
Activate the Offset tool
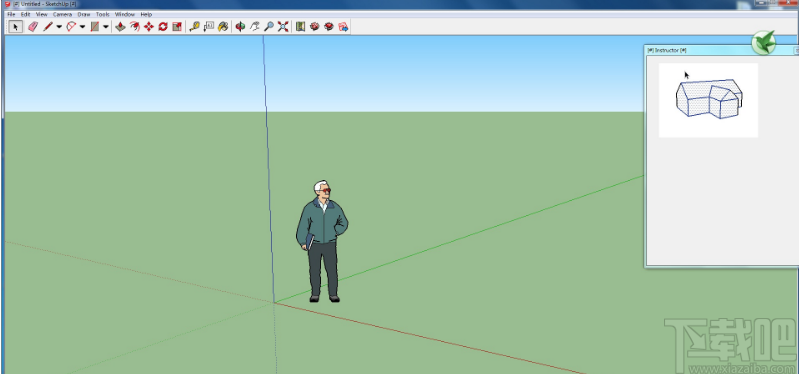[x=135, y=26]
